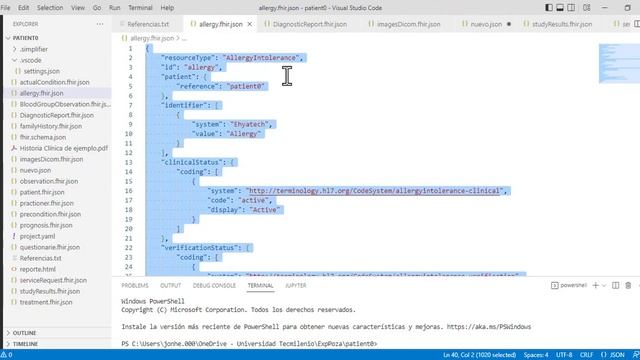Follow the terminology.hl7.org URL link
This screenshot has width=640, height=360.
click(374, 191)
